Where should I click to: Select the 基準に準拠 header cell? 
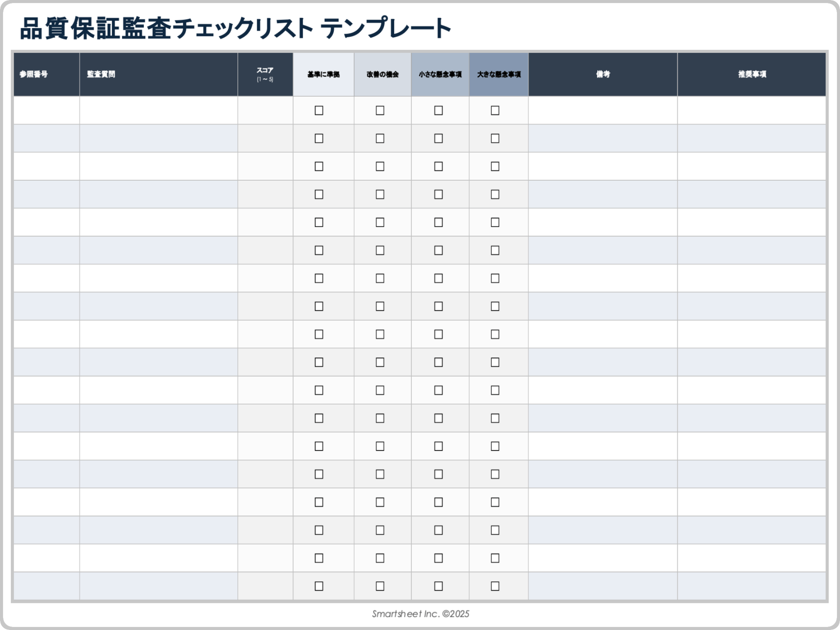pos(323,74)
